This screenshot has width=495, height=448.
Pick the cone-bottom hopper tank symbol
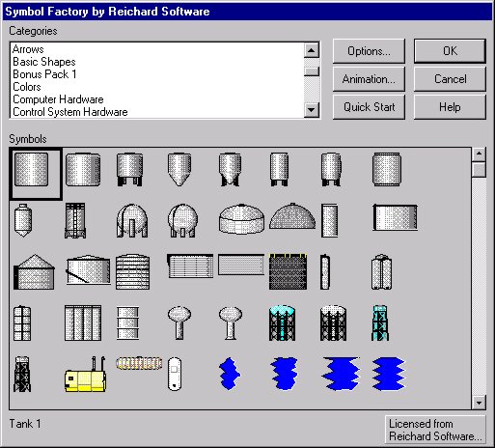(179, 169)
